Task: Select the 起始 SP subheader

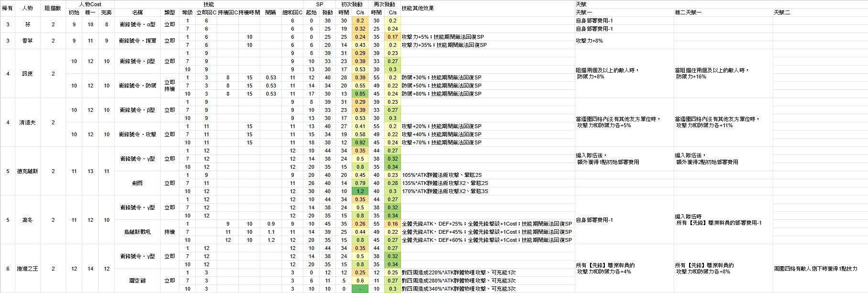Action: point(311,12)
